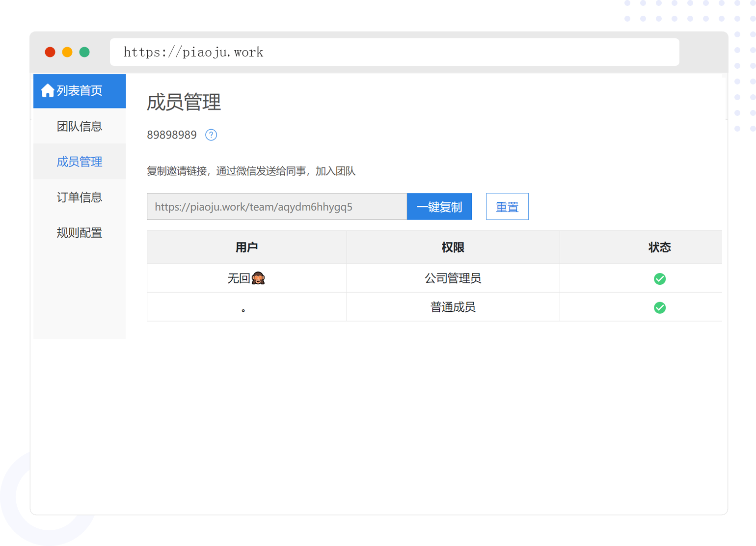Viewport: 756px width, 546px height.
Task: Click the 状态 column header
Action: pos(659,247)
